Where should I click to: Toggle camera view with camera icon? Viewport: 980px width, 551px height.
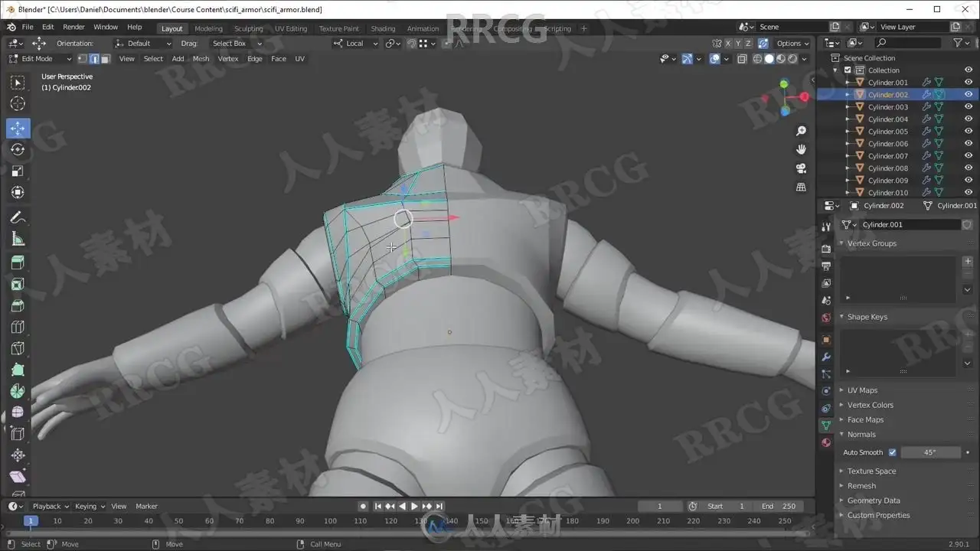coord(802,168)
